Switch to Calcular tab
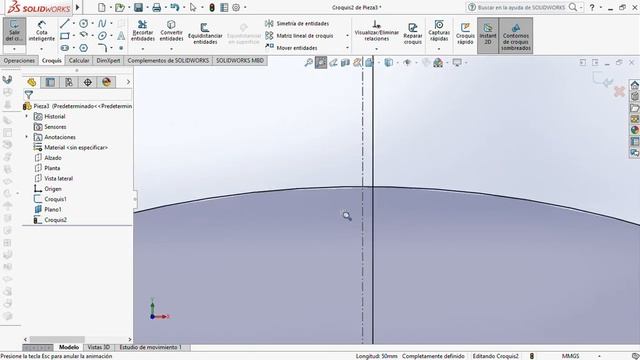640x360 pixels. pyautogui.click(x=79, y=60)
